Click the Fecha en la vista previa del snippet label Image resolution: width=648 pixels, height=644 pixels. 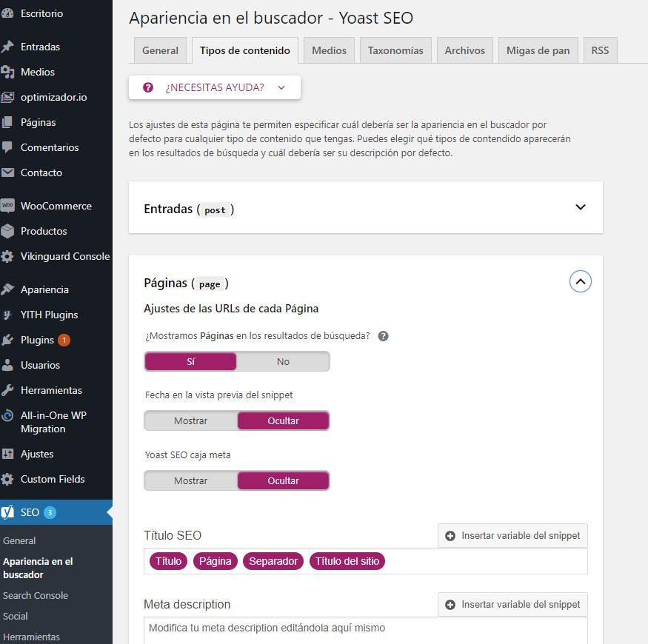pyautogui.click(x=218, y=395)
